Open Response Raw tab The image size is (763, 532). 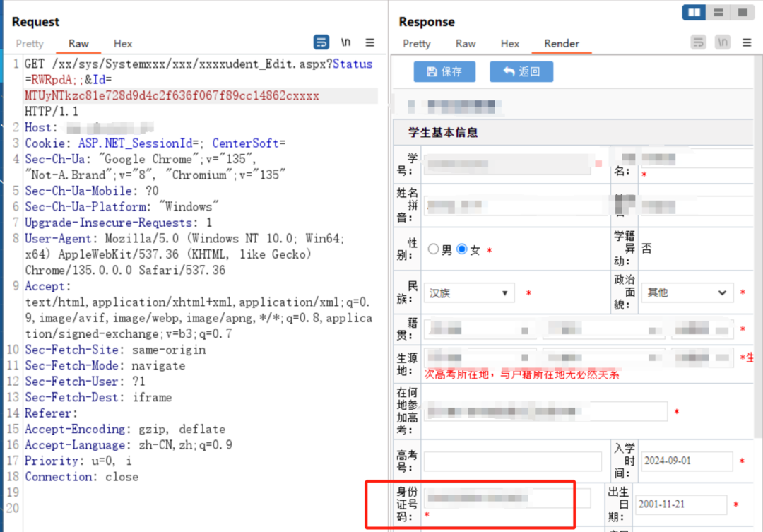coord(466,43)
